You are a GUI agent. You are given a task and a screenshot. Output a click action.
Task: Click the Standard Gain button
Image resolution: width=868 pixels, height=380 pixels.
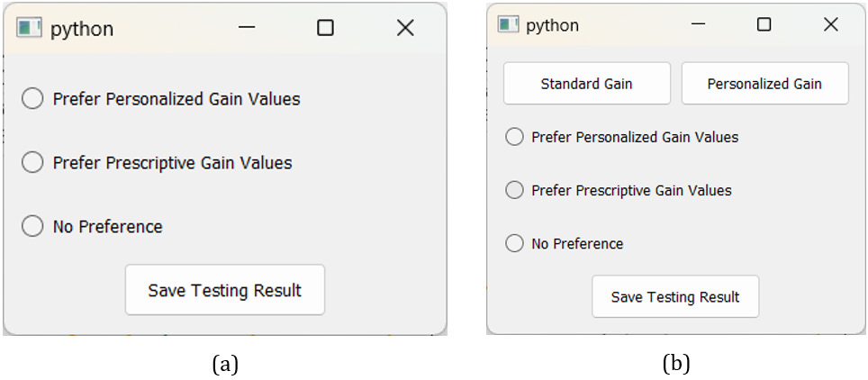[586, 84]
